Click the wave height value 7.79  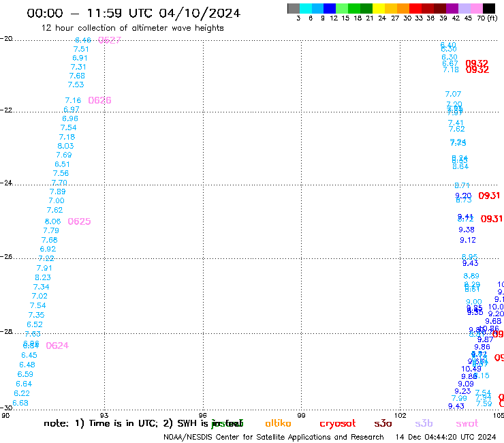[51, 230]
